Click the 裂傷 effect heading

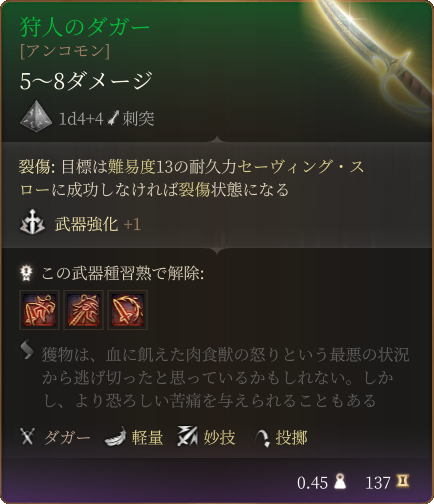coord(35,166)
